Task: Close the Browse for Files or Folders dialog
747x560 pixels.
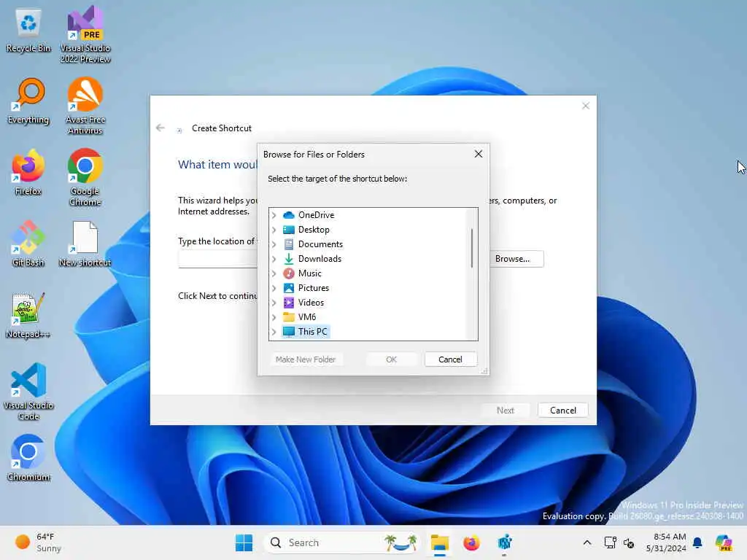Action: coord(479,154)
